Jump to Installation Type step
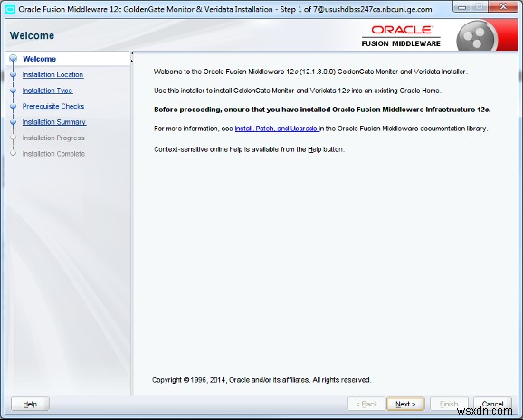Viewport: 523px width, 420px height. (x=47, y=91)
